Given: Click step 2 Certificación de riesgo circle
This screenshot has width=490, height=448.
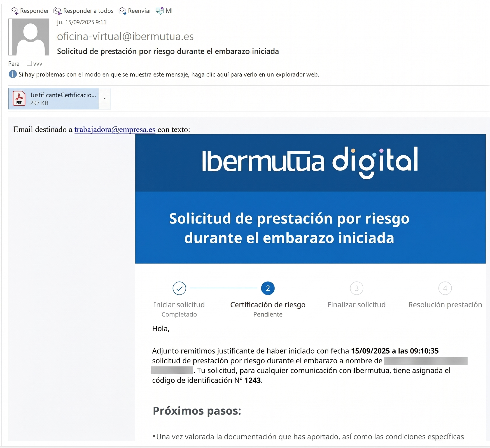Looking at the screenshot, I should pyautogui.click(x=268, y=288).
